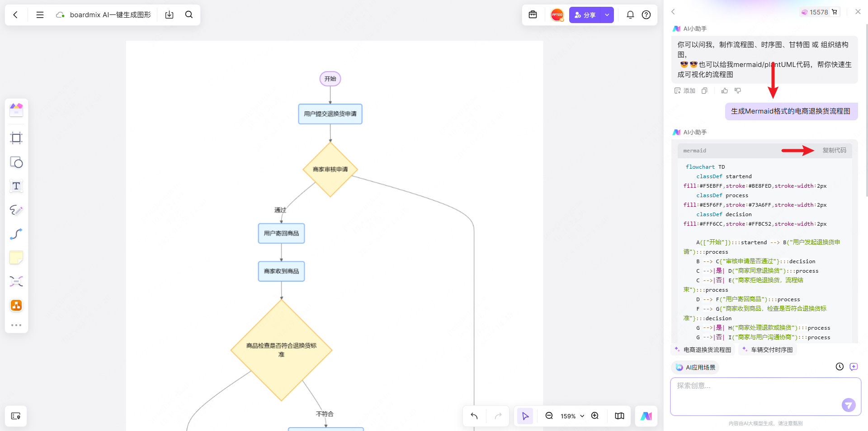Select the Text tool

click(16, 186)
